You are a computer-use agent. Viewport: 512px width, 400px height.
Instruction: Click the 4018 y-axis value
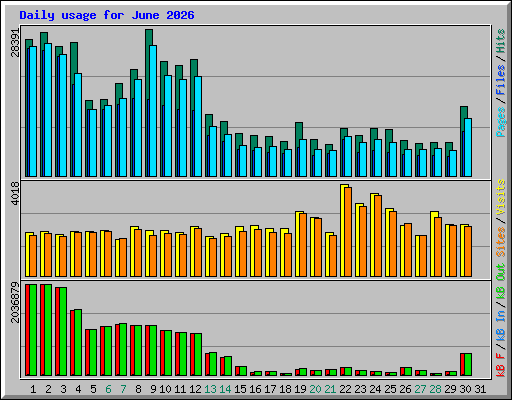[15, 193]
